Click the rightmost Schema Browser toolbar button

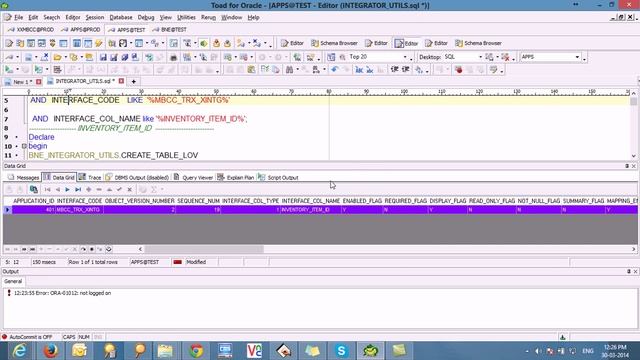click(x=478, y=43)
